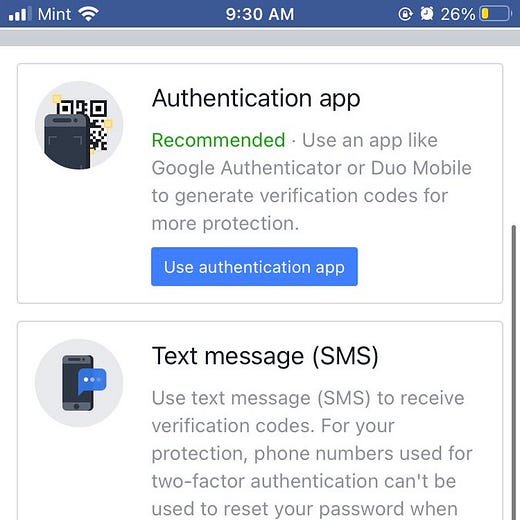
Task: Select the Text message (SMS) heading
Action: click(265, 356)
